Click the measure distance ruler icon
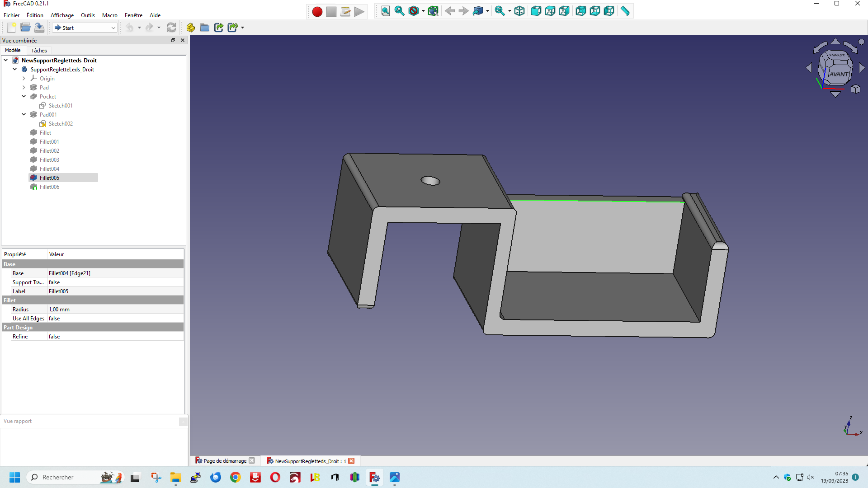The image size is (868, 488). [x=625, y=11]
